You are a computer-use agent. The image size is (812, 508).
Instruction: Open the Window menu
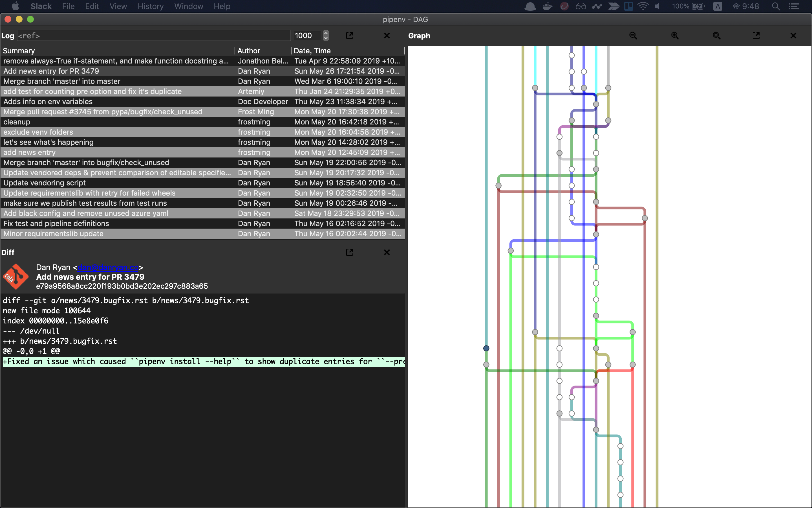[x=189, y=6]
